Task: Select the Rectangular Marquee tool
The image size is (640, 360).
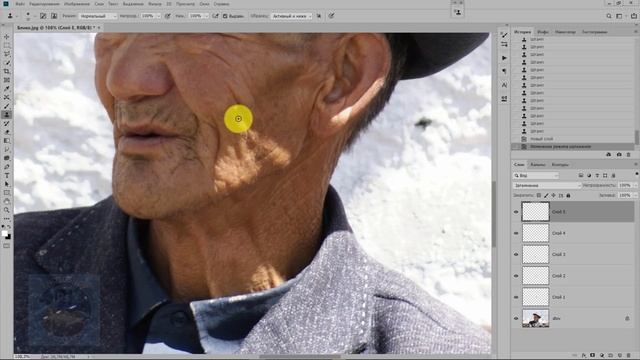Action: click(x=7, y=45)
